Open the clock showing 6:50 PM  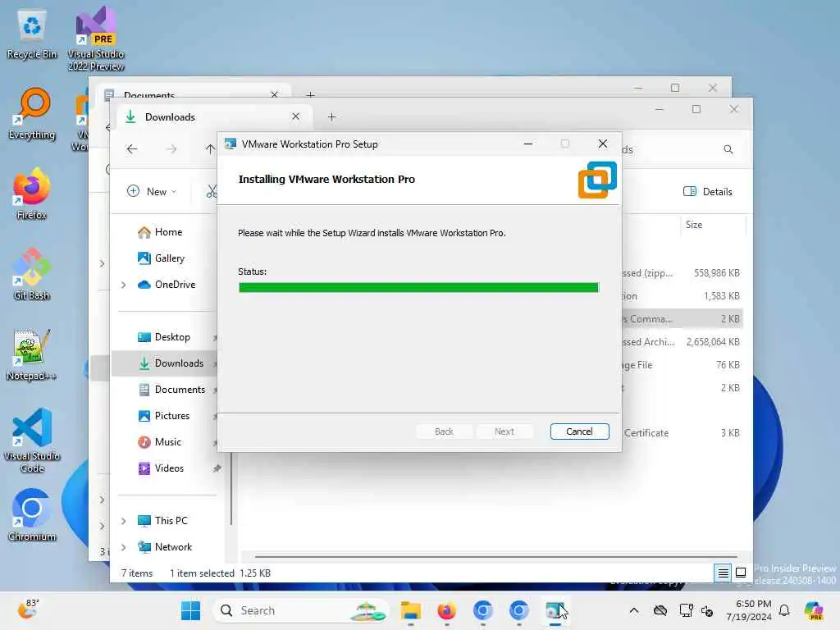pos(749,610)
